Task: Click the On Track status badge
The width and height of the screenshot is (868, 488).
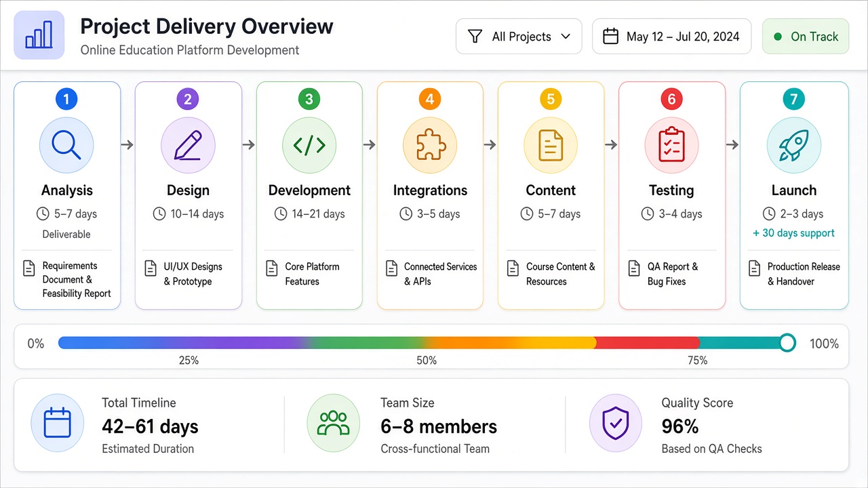Action: click(x=806, y=37)
